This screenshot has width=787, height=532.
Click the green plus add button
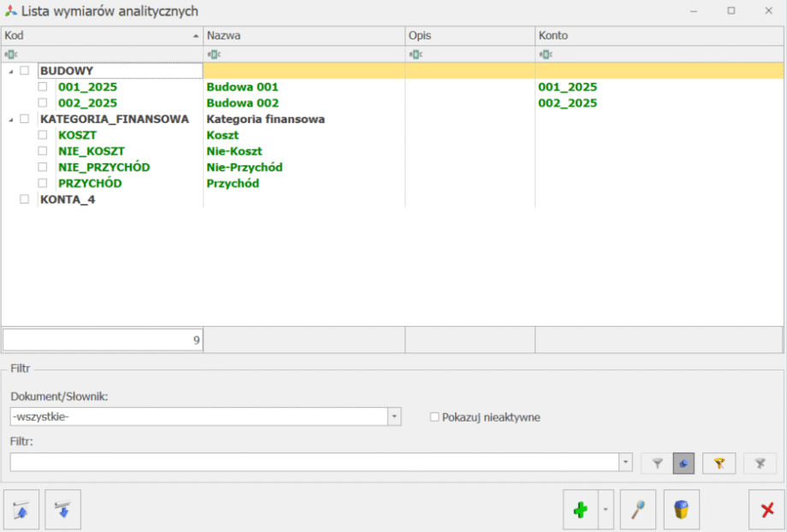click(x=581, y=510)
